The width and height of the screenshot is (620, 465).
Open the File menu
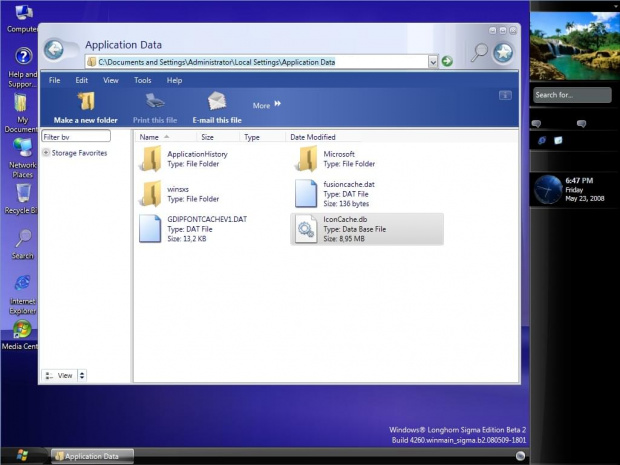coord(55,80)
